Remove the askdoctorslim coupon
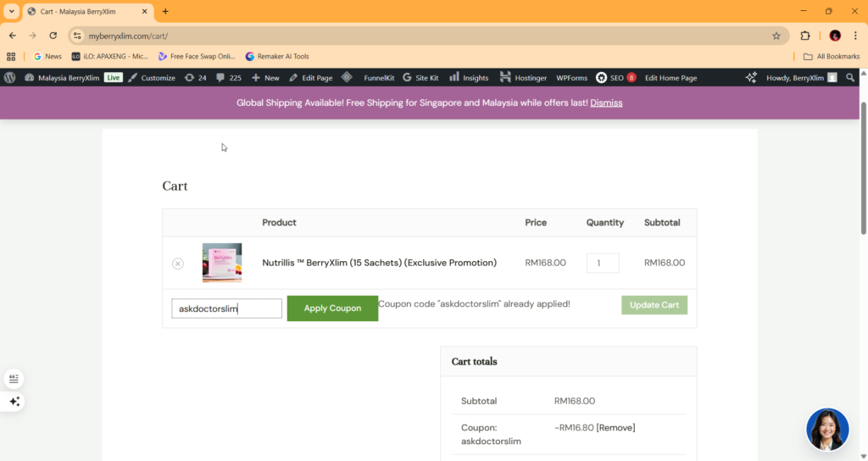The width and height of the screenshot is (868, 461). (x=615, y=427)
